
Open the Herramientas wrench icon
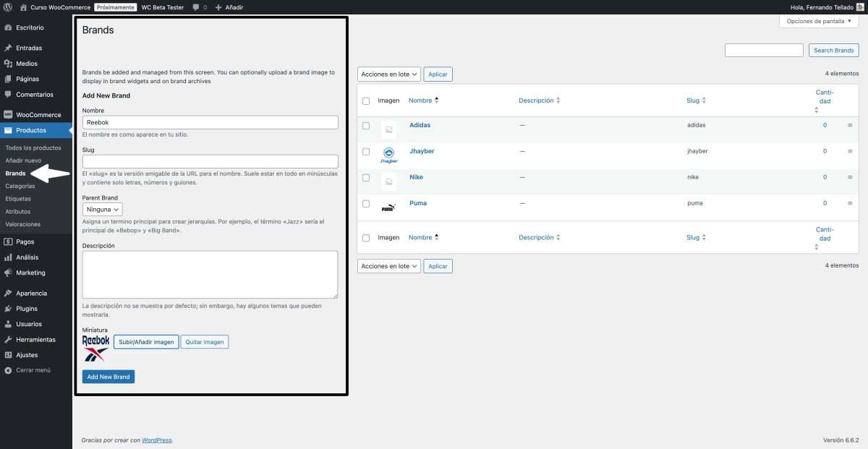tap(8, 340)
